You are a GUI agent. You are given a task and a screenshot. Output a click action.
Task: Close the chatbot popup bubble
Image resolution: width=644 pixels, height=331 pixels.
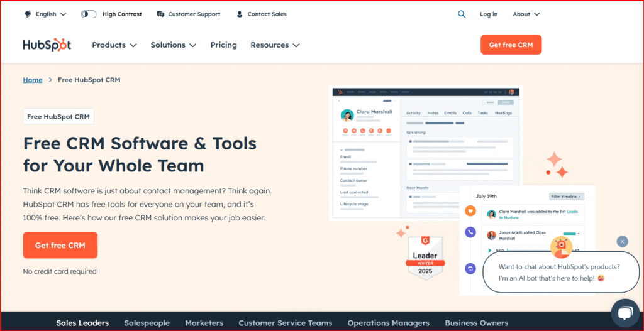tap(622, 242)
